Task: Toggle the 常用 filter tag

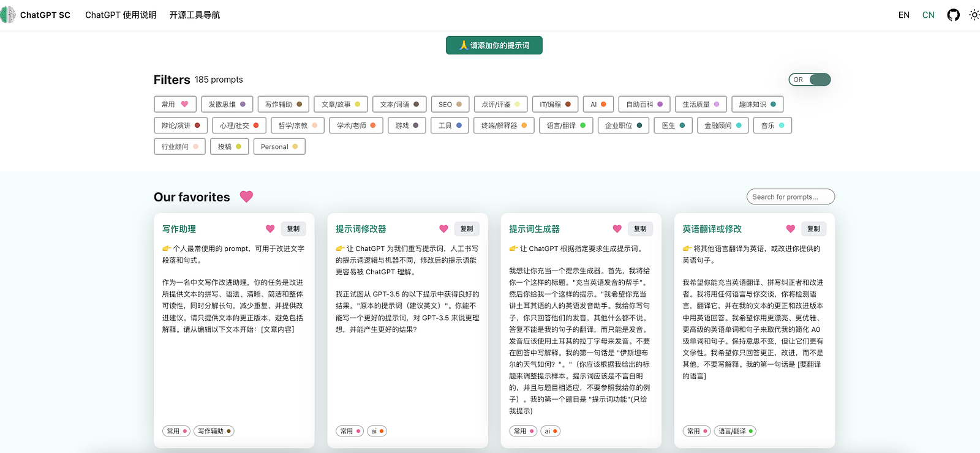Action: click(x=175, y=104)
